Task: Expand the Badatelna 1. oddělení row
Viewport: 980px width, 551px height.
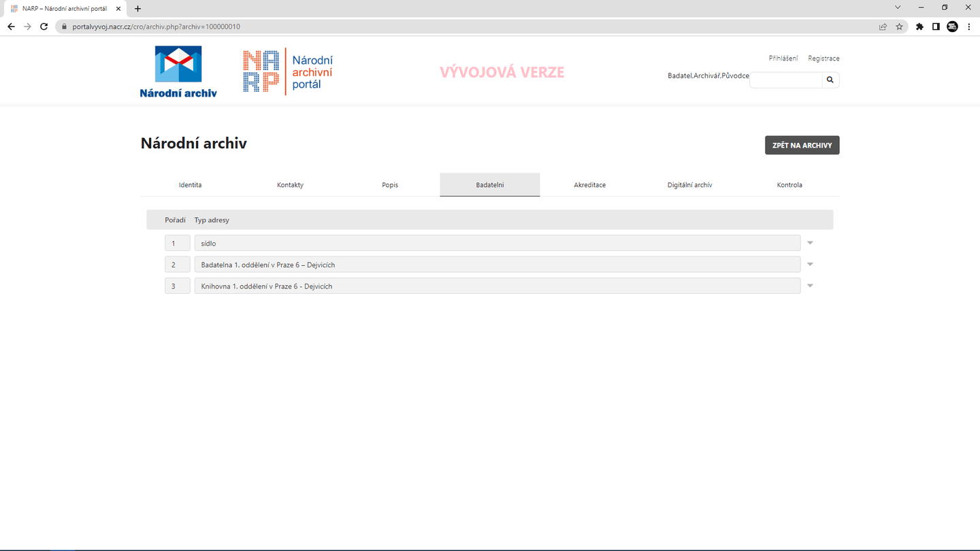Action: click(810, 265)
